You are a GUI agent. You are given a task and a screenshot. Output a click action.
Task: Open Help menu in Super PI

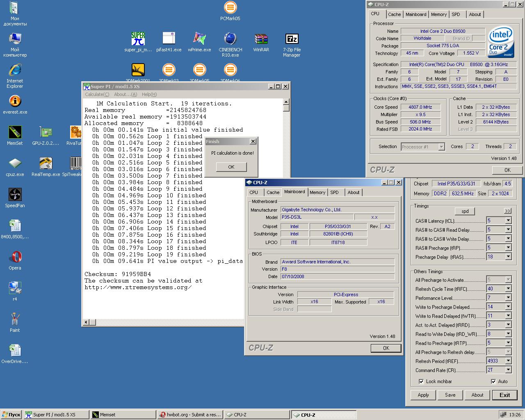149,94
